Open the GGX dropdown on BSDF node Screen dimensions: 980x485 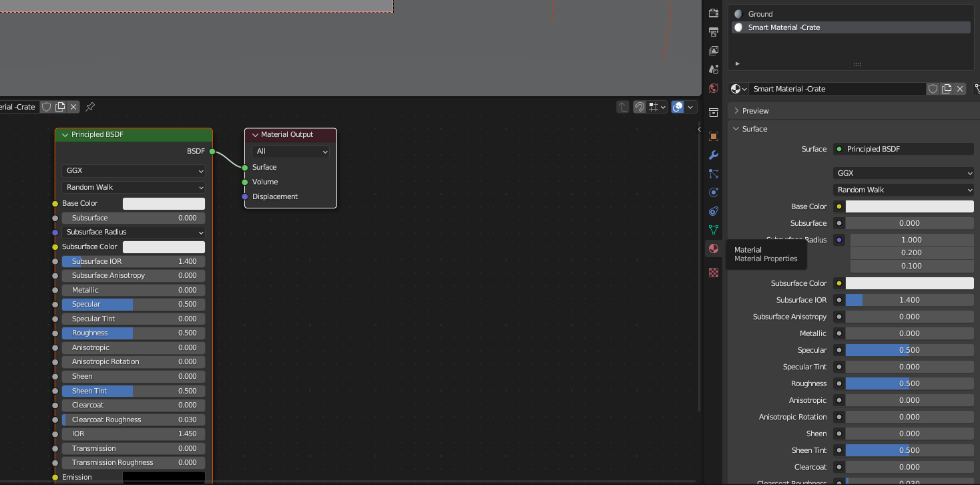134,171
